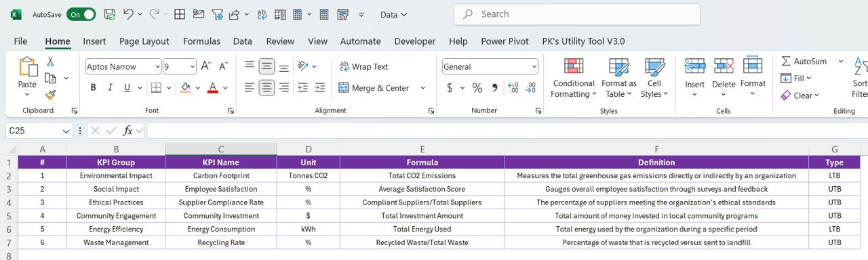Image resolution: width=868 pixels, height=260 pixels.
Task: Click the Share icon in quick access toolbar
Action: (x=235, y=14)
